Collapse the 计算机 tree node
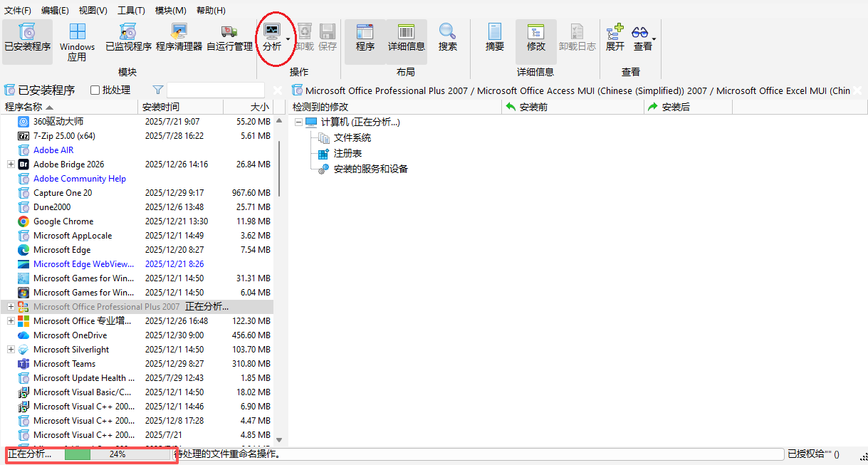The image size is (868, 465). tap(298, 121)
